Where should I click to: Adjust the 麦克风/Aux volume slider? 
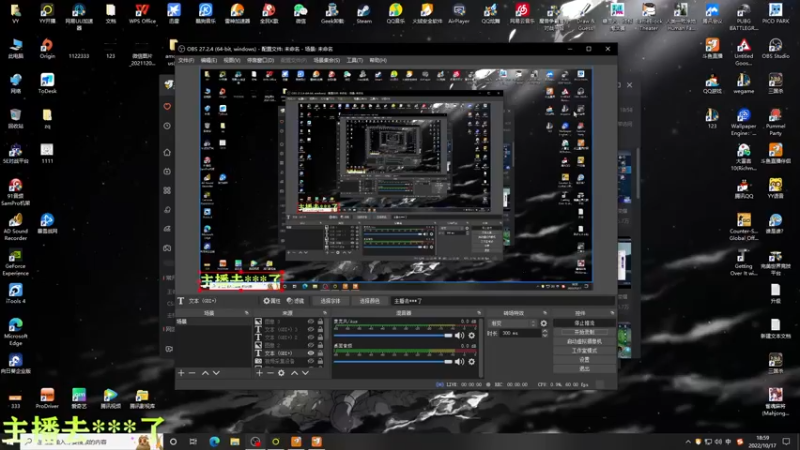pos(393,335)
